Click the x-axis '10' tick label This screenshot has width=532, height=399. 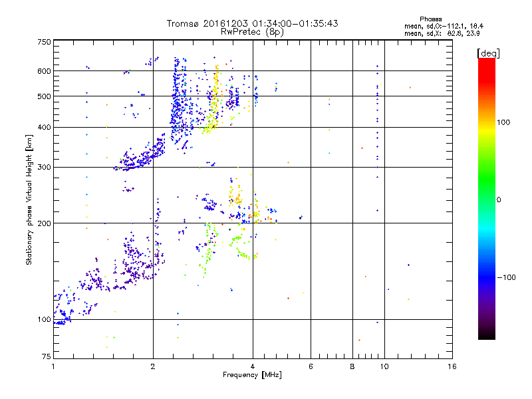(x=384, y=366)
